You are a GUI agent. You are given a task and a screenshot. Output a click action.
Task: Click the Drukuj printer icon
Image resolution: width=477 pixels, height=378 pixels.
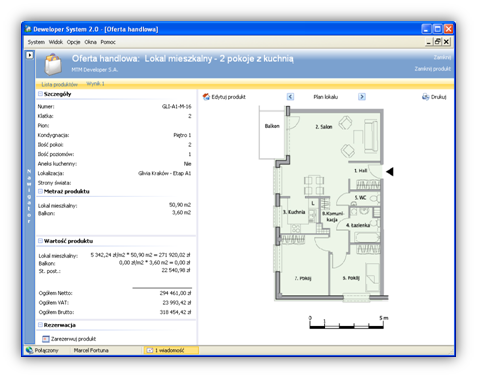pyautogui.click(x=426, y=97)
